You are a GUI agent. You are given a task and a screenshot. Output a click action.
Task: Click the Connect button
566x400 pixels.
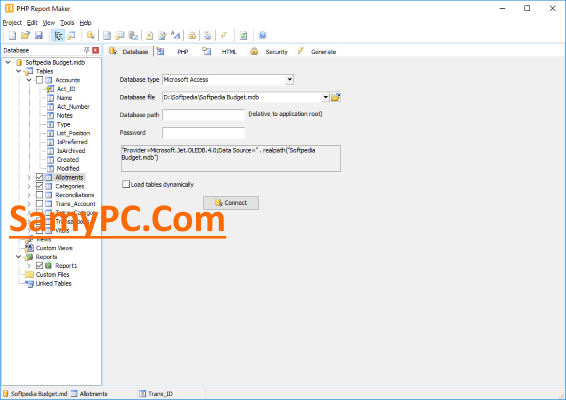pos(231,203)
